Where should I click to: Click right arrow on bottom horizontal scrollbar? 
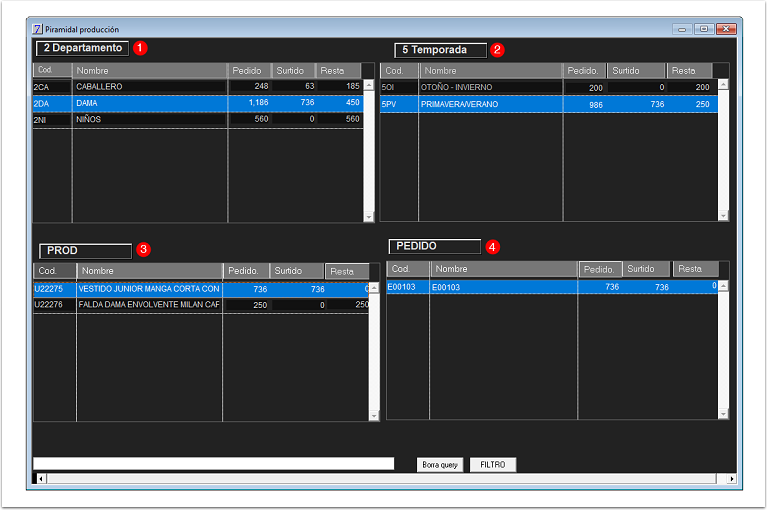click(731, 479)
